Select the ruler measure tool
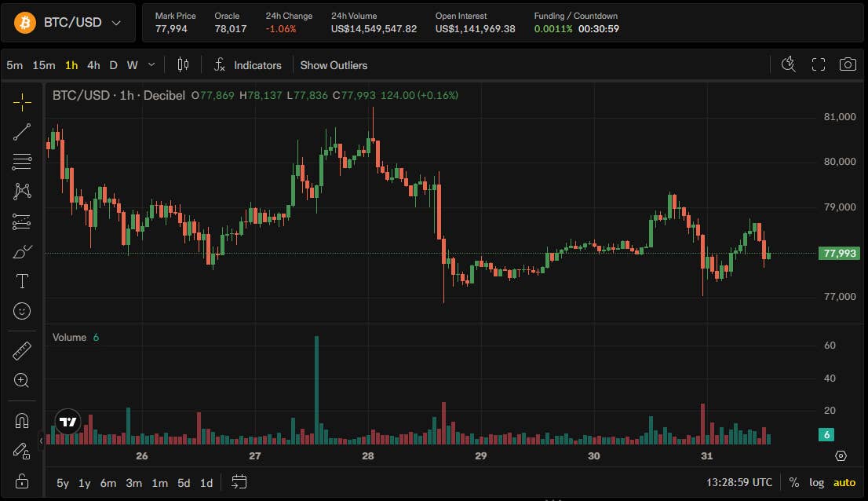This screenshot has height=501, width=868. pyautogui.click(x=22, y=351)
